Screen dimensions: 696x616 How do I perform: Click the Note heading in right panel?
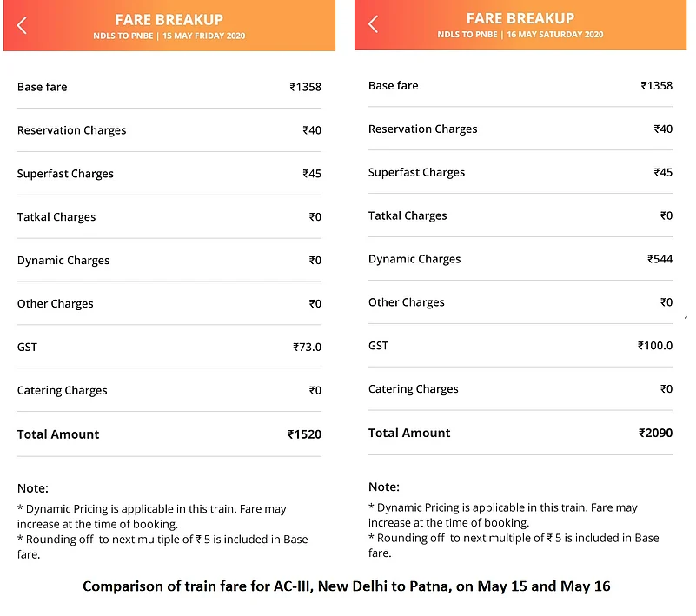pos(383,487)
